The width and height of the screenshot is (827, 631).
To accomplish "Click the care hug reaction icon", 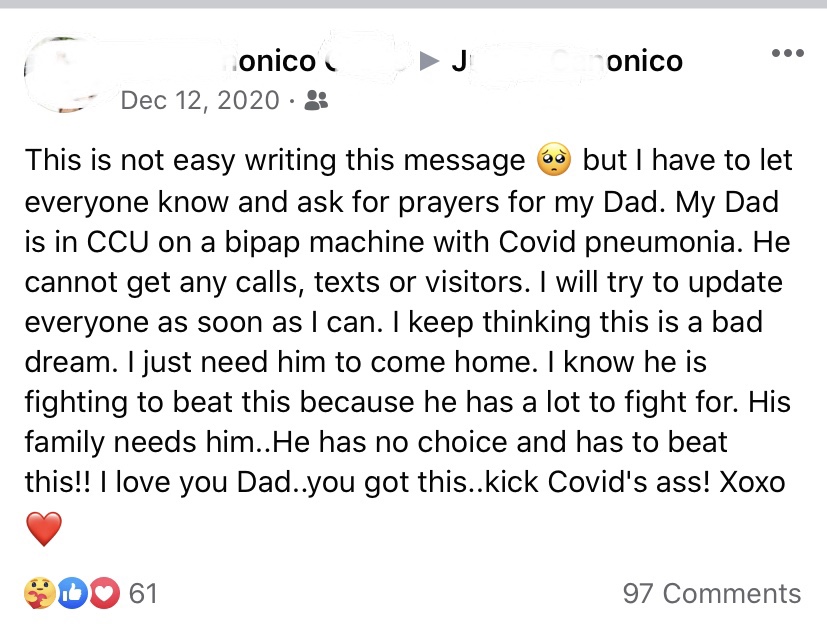I will 40,593.
